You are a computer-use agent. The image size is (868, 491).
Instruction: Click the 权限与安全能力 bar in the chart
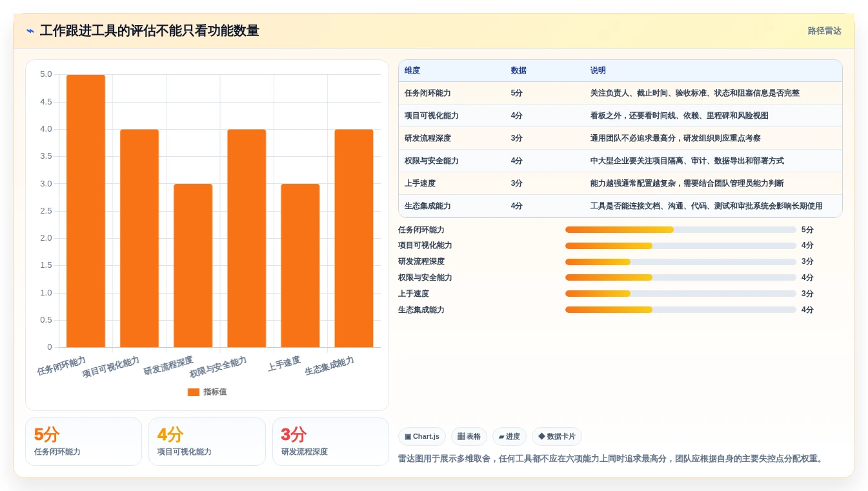pyautogui.click(x=247, y=238)
